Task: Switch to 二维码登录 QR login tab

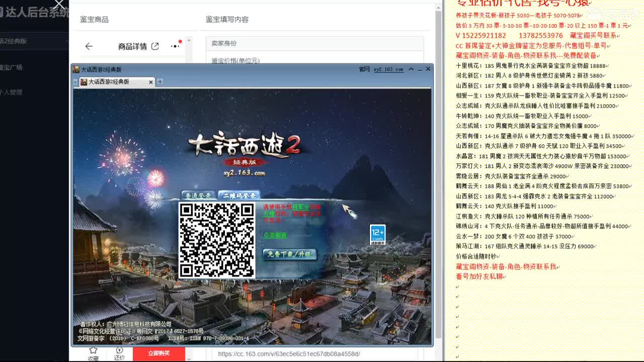Action: [x=239, y=196]
